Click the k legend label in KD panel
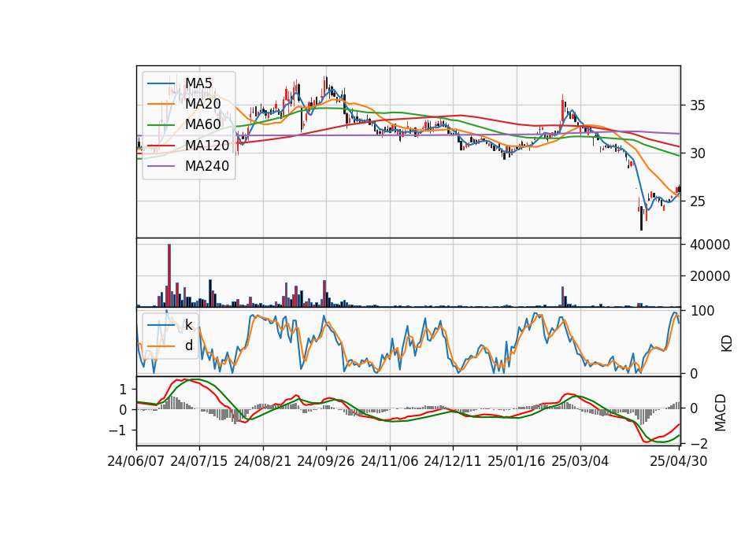The width and height of the screenshot is (756, 543). [189, 325]
